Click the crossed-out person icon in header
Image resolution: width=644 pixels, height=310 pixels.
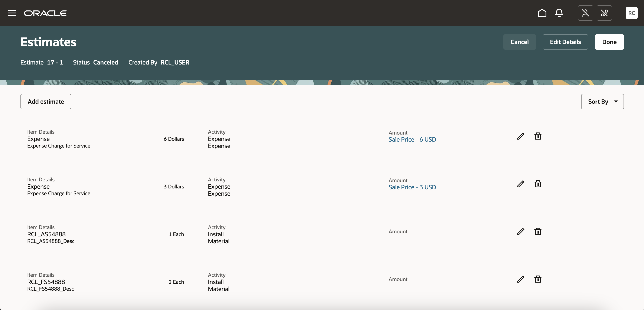click(x=585, y=13)
